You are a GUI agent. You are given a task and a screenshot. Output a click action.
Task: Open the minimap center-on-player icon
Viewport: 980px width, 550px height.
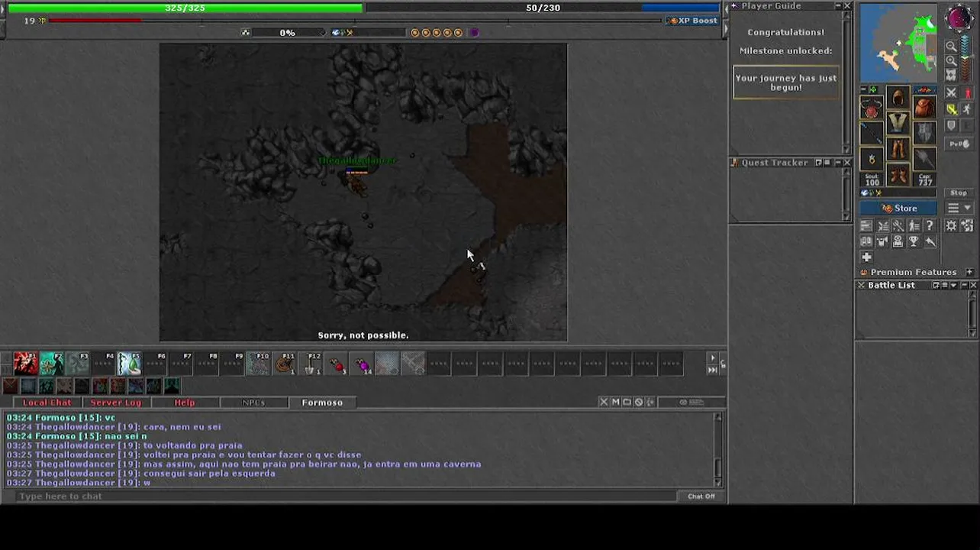pyautogui.click(x=951, y=75)
